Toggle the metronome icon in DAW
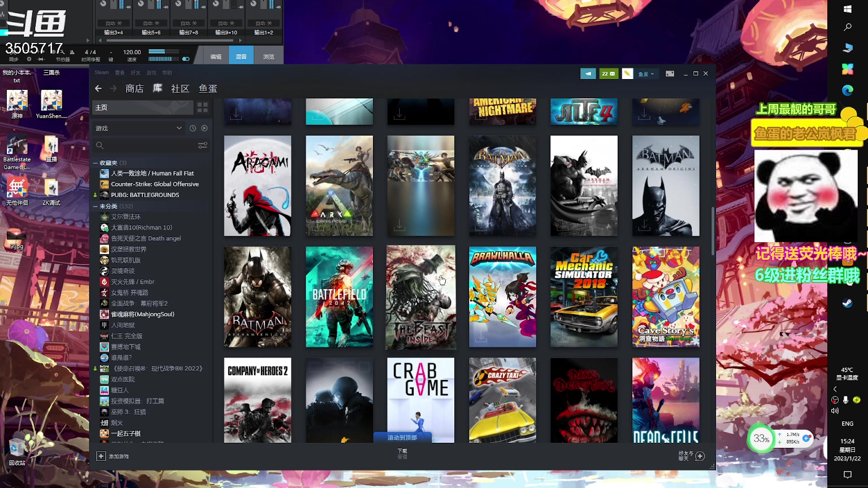Screen dimensions: 868x488 coord(72,52)
